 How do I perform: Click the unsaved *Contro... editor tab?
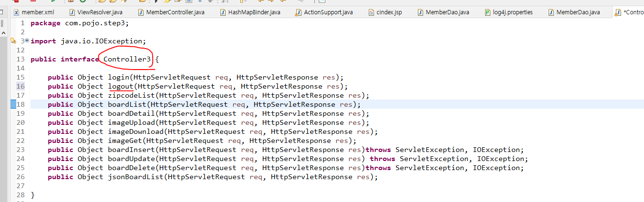(x=629, y=12)
